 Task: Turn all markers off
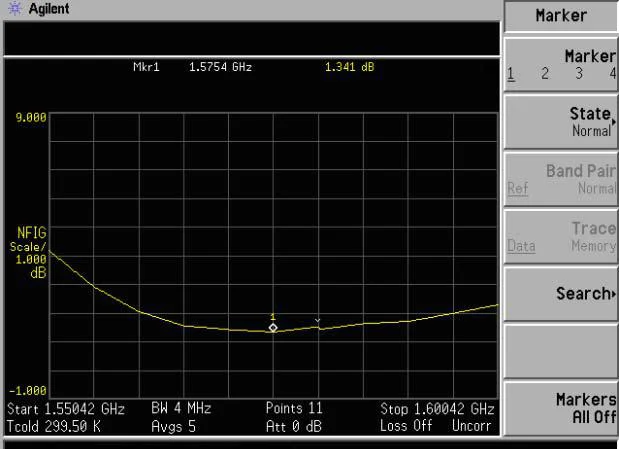pos(561,408)
